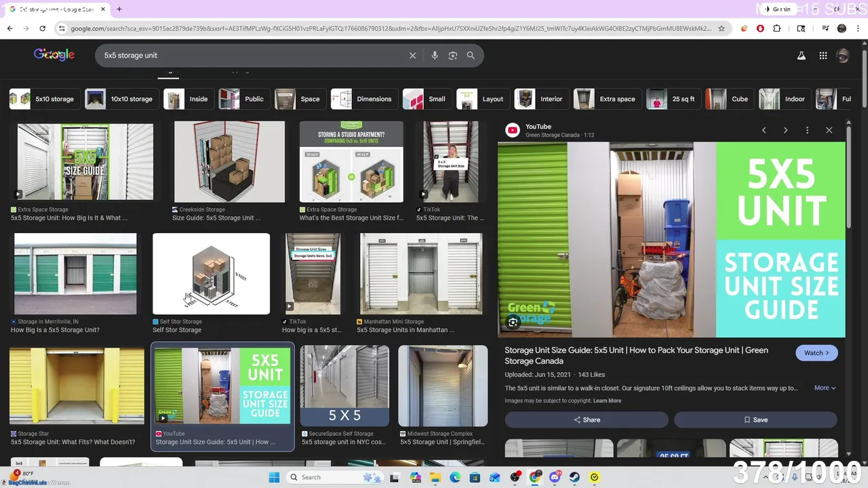The width and height of the screenshot is (868, 488).
Task: Open Midwest Storage Complex thumbnail
Action: (443, 386)
